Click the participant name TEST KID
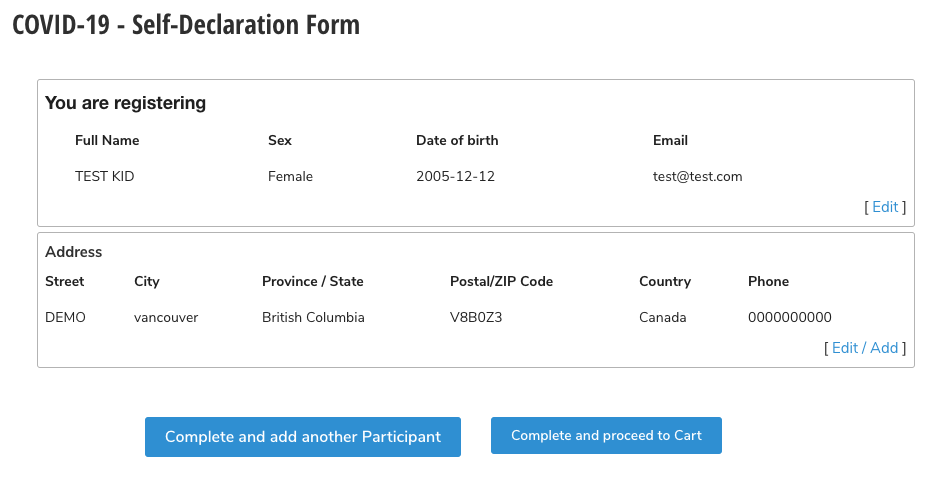This screenshot has height=500, width=952. pyautogui.click(x=104, y=177)
